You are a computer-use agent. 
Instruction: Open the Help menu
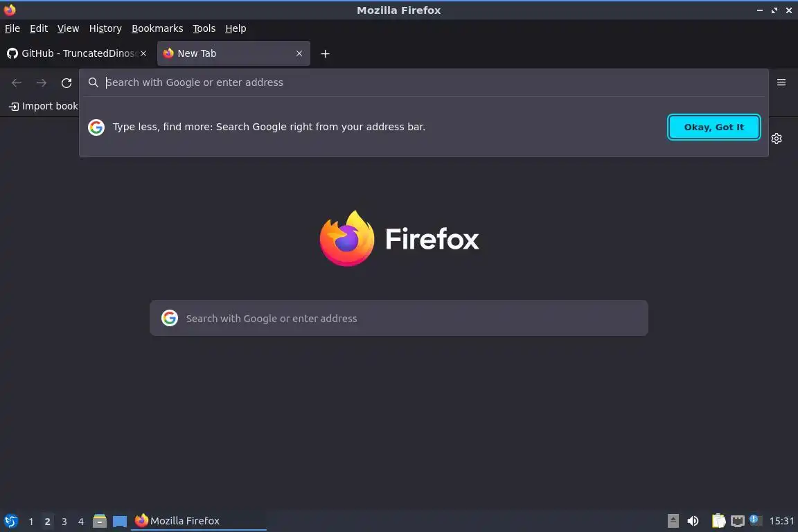pyautogui.click(x=236, y=28)
